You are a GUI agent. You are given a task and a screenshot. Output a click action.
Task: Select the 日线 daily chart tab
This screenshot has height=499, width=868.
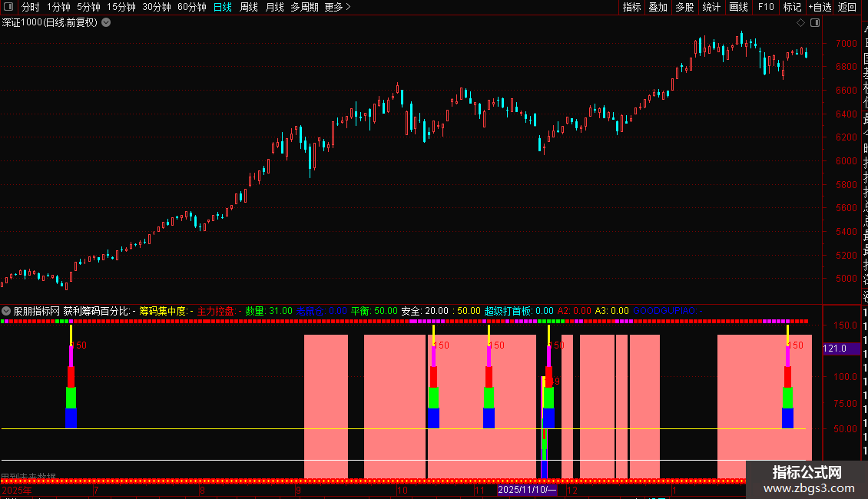(223, 7)
